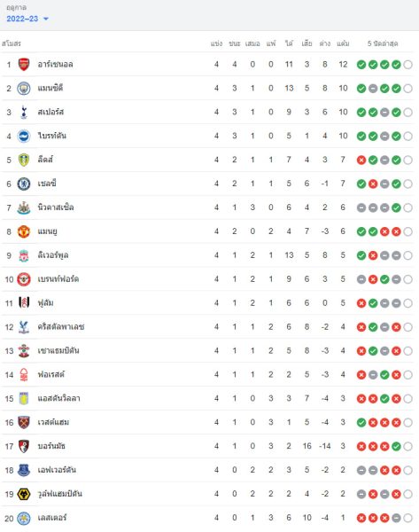Screen dimensions: 419x532
Task: Select Leicester's empty upcoming-match circle
Action: pos(408,518)
